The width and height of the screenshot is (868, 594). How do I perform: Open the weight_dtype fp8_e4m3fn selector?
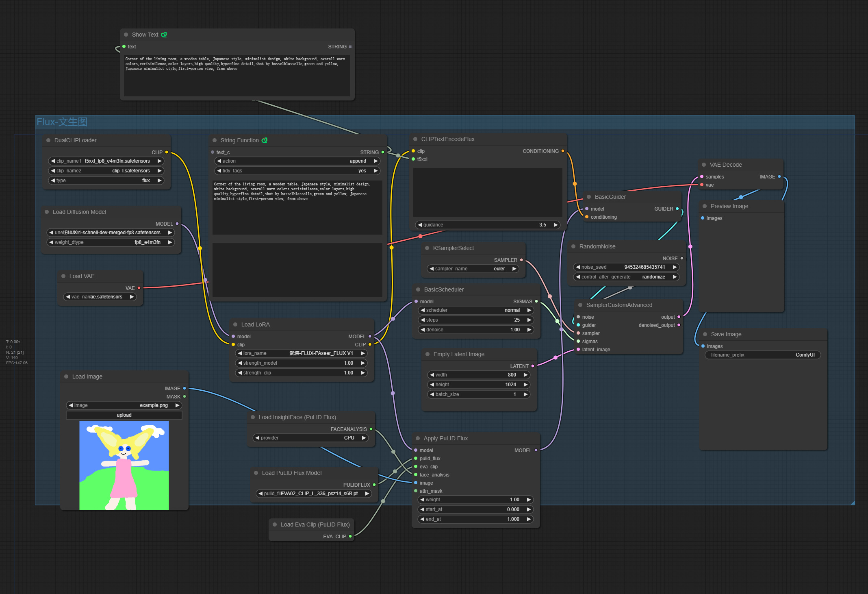coord(111,242)
